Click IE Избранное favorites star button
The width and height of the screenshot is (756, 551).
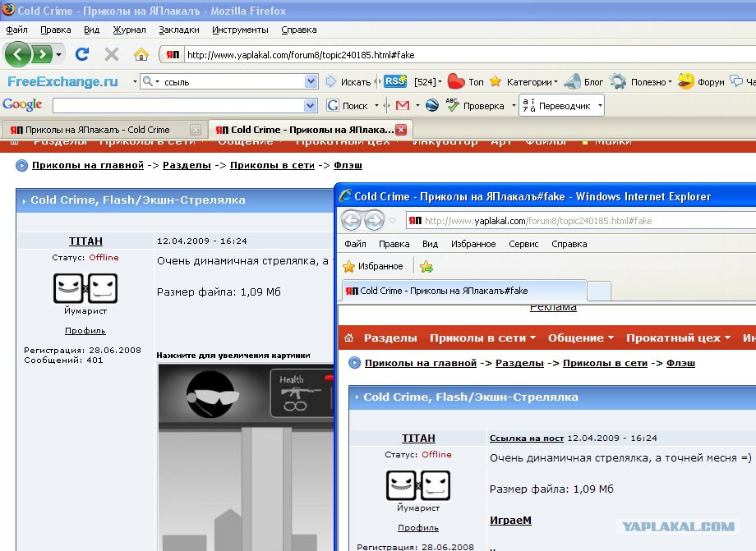tap(373, 266)
